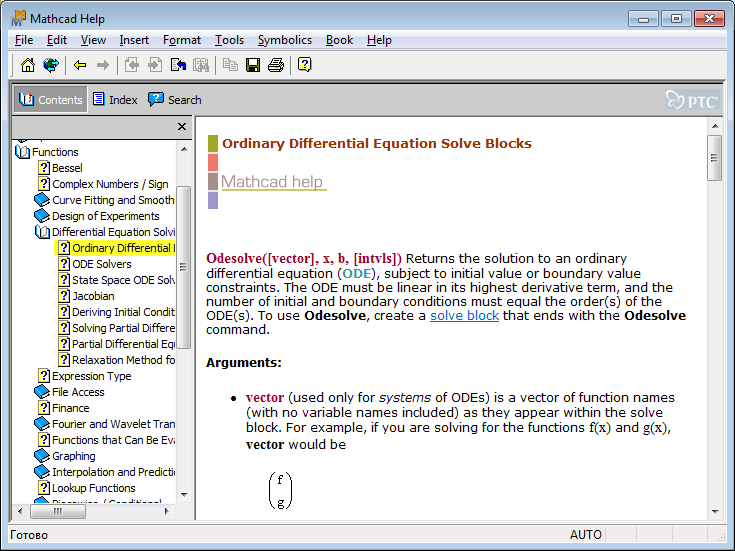Click the Copy toolbar icon
Screen dimensions: 735x551
[230, 65]
